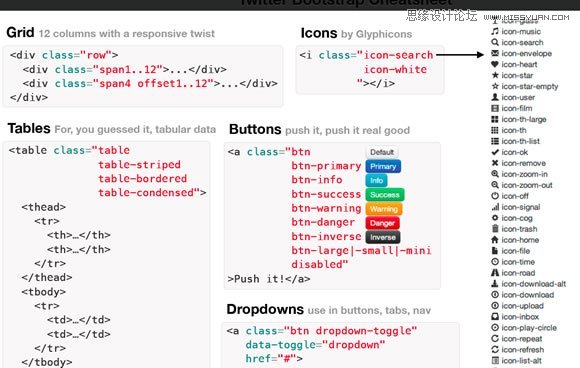Screen dimensions: 580x368
Task: Click the dark Inverse button sample
Action: click(x=383, y=237)
